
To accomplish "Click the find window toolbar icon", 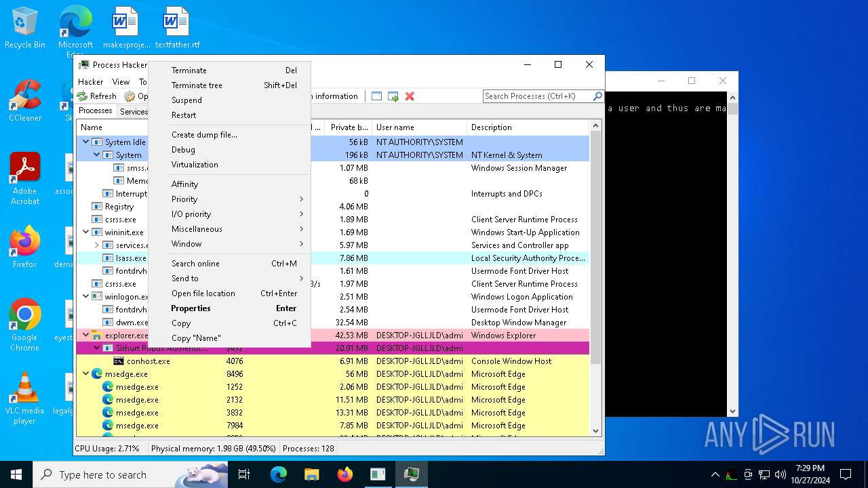I will click(377, 96).
